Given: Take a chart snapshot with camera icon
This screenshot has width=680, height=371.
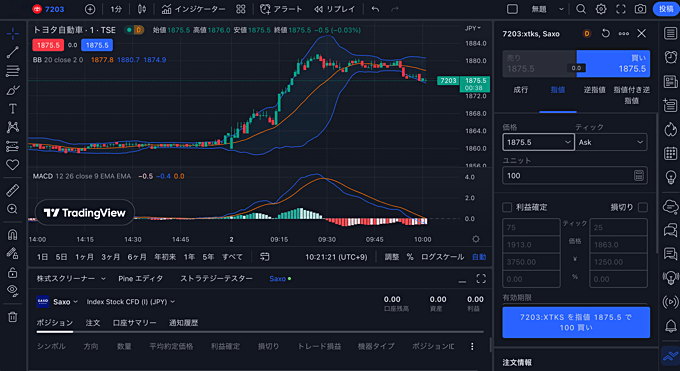Looking at the screenshot, I should [641, 9].
